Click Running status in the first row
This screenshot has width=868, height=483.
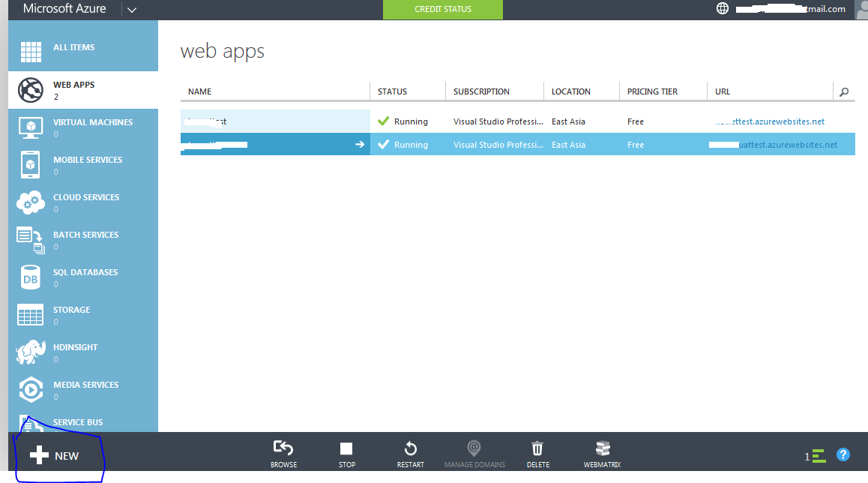coord(411,121)
